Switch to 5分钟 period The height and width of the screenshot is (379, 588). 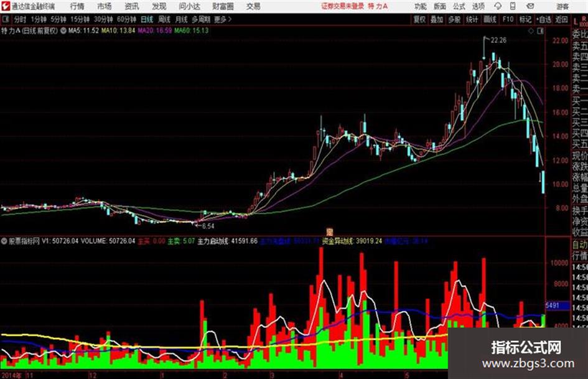(x=58, y=19)
